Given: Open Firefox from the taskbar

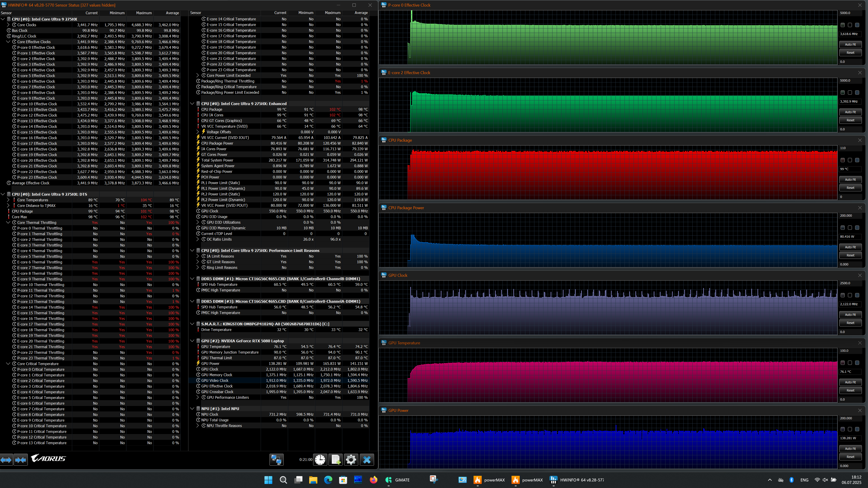Looking at the screenshot, I should (373, 480).
